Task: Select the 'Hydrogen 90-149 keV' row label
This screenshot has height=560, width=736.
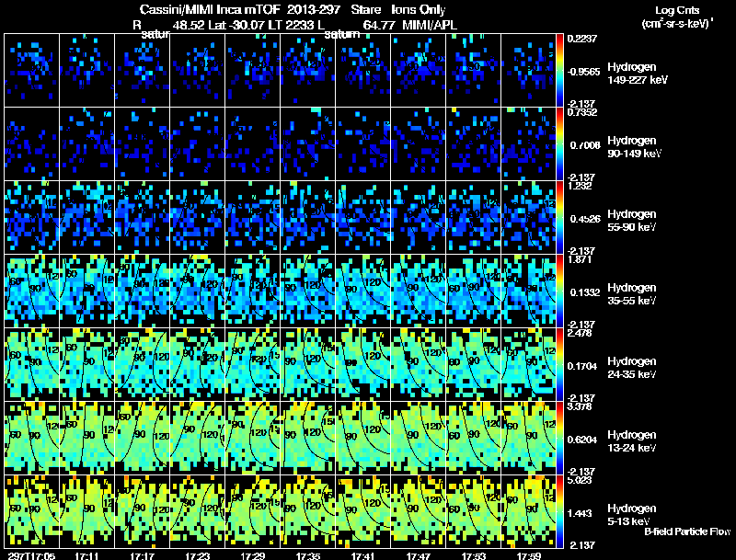Action: pyautogui.click(x=634, y=147)
